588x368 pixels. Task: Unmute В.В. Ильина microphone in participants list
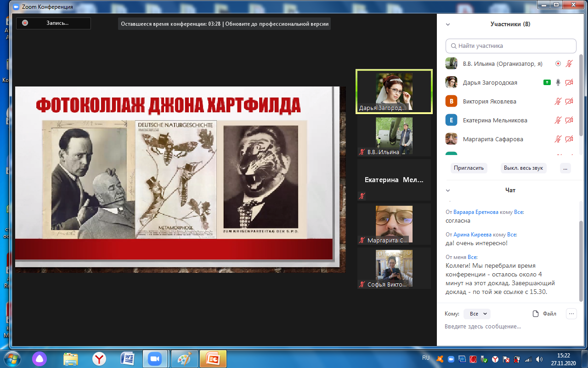pyautogui.click(x=569, y=64)
